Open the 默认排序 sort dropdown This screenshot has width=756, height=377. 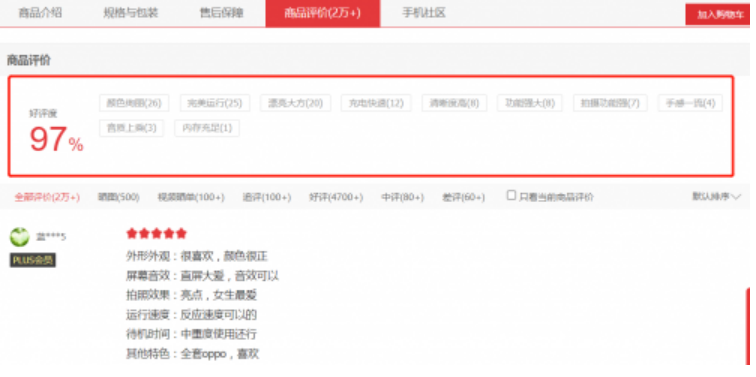(716, 196)
